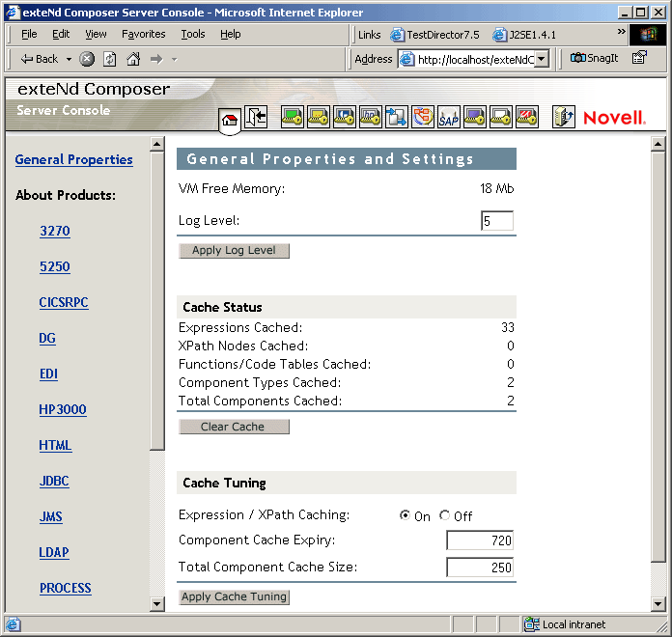Click the icon right of SnagIt
Viewport: 672px width, 637px height.
(639, 57)
